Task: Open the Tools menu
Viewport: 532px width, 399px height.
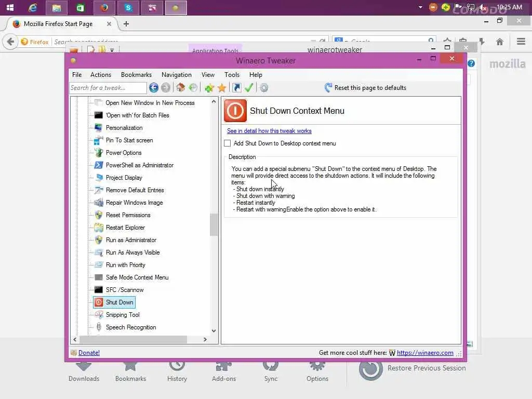Action: [232, 75]
